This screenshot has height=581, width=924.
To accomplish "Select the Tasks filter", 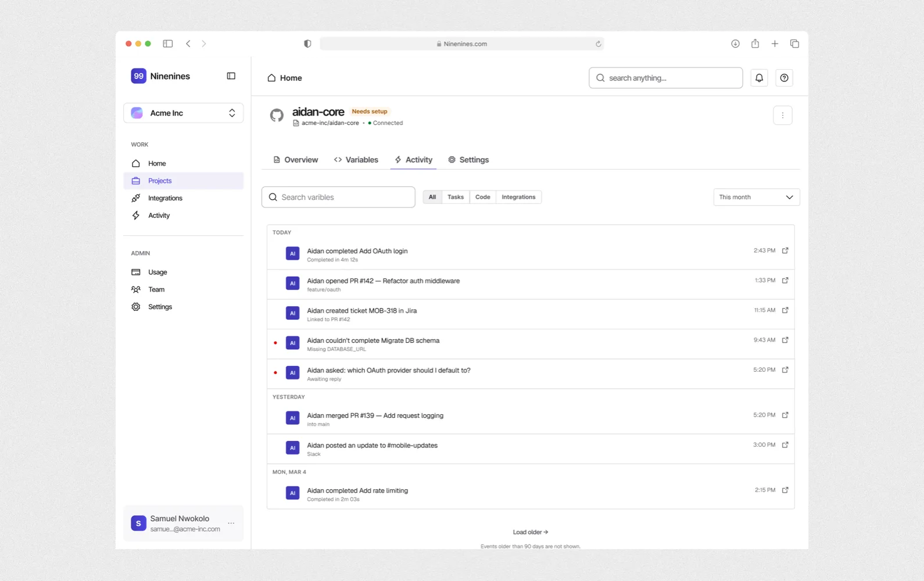I will click(455, 197).
